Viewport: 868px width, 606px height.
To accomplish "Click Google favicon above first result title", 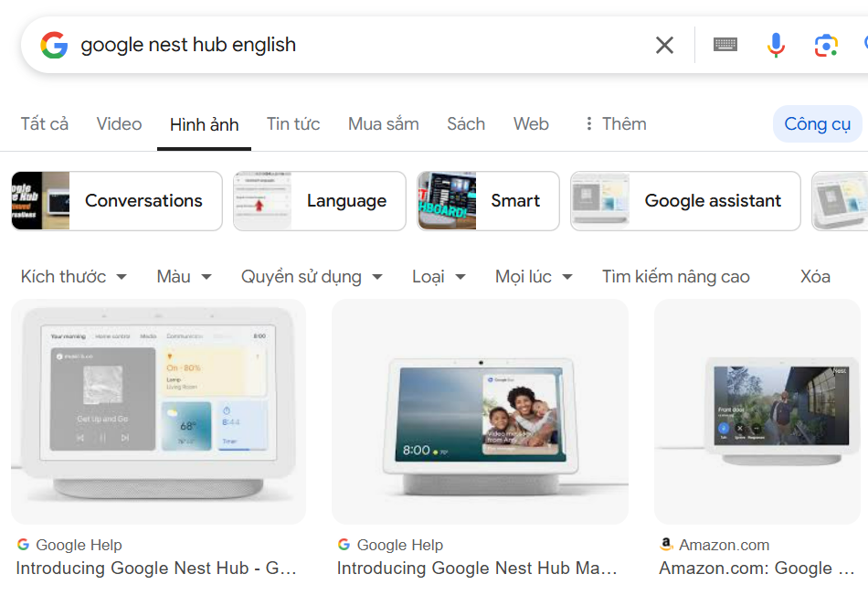I will tap(23, 545).
